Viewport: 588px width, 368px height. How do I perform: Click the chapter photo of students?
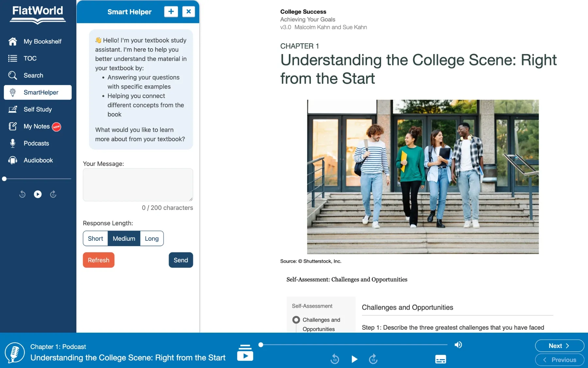pos(423,177)
